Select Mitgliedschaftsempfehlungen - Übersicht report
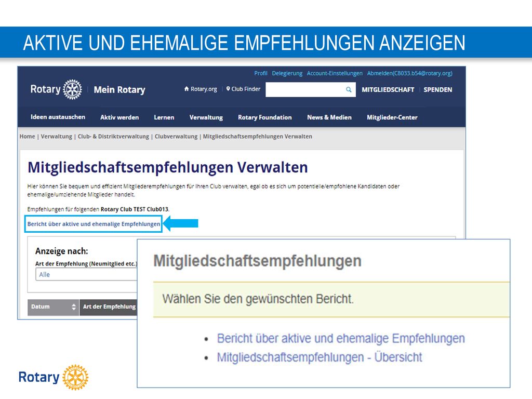The image size is (532, 399). pyautogui.click(x=320, y=357)
